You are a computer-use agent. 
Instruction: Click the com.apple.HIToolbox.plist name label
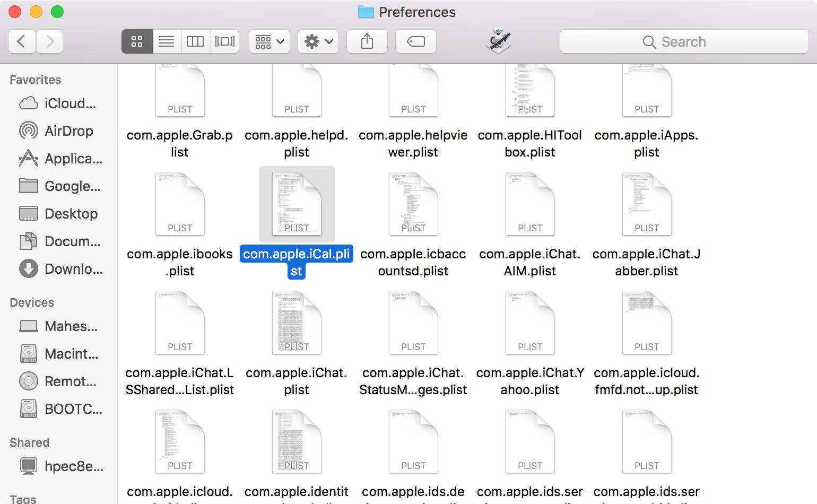(x=530, y=143)
